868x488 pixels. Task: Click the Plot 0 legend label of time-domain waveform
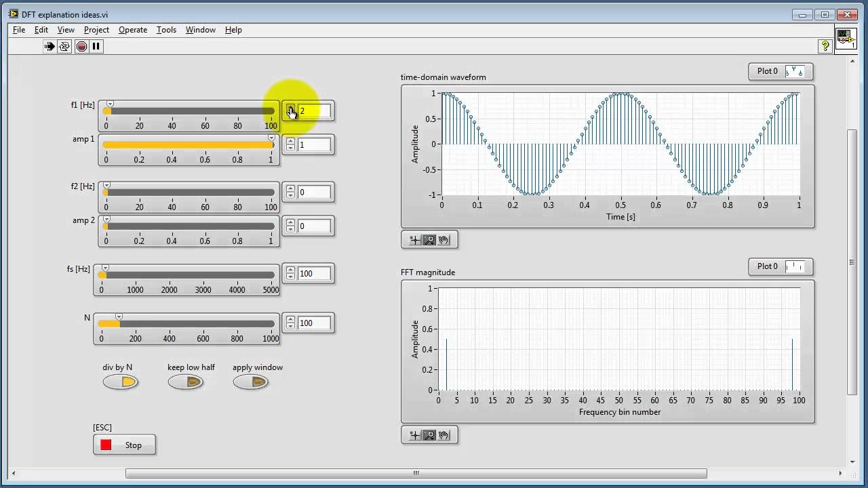pos(768,71)
